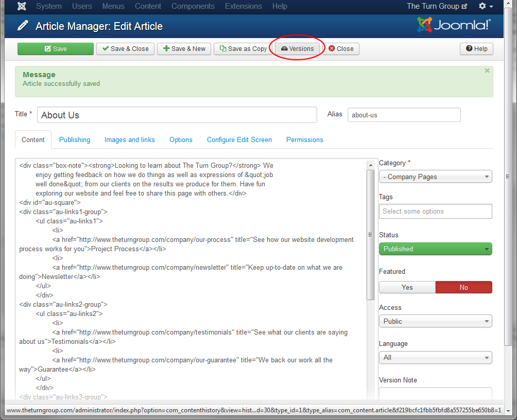Image resolution: width=517 pixels, height=420 pixels.
Task: Open the Published status dropdown
Action: [435, 249]
